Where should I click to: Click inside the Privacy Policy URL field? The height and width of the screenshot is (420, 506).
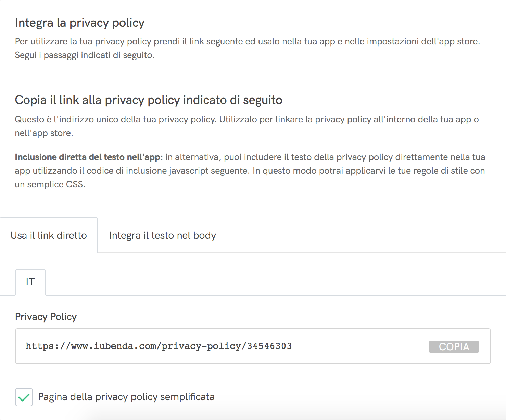(x=205, y=346)
